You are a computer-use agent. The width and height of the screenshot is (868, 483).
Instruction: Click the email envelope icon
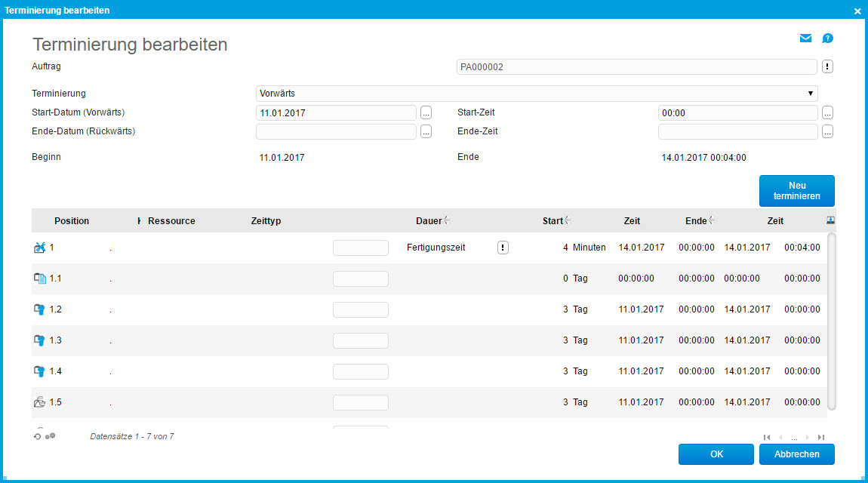click(x=805, y=38)
